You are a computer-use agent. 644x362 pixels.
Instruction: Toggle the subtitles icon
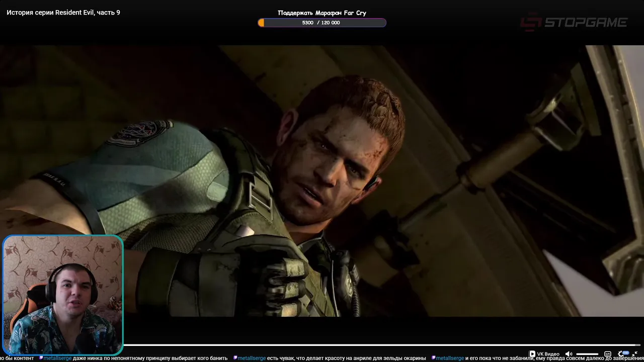[608, 354]
